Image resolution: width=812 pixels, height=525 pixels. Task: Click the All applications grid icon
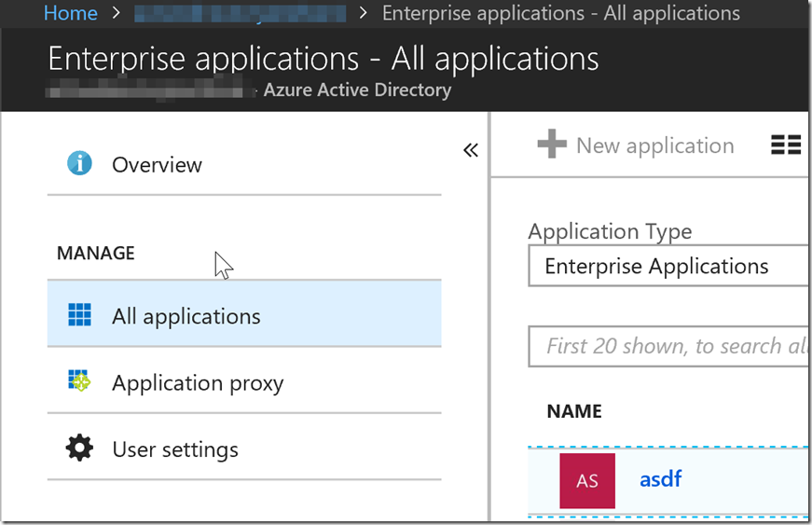tap(80, 315)
